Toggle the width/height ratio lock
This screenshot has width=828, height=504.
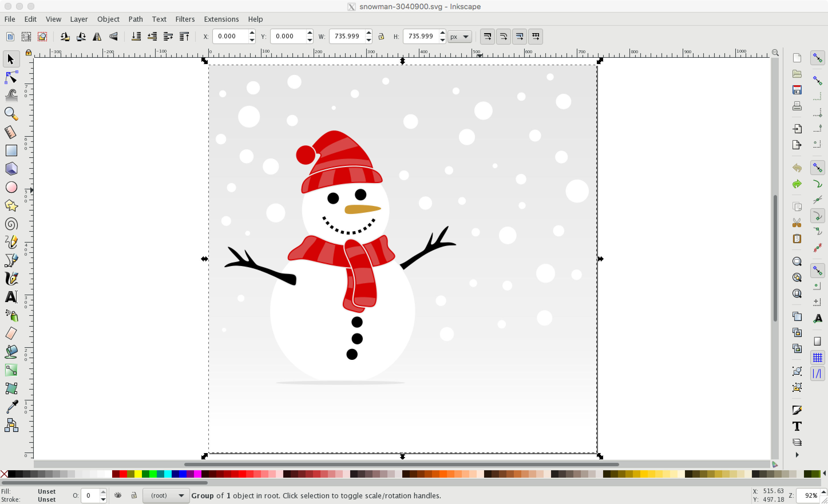click(381, 36)
